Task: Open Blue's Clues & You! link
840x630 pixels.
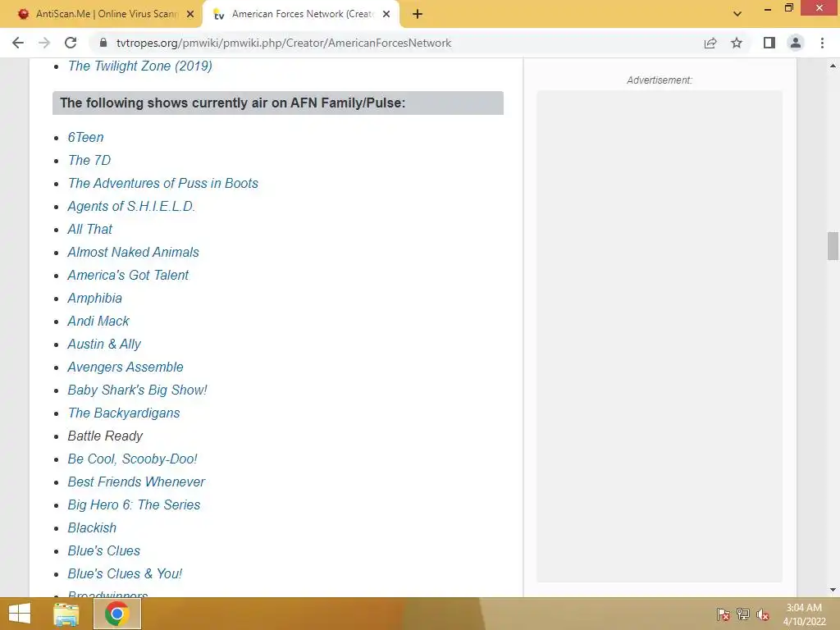Action: pos(125,575)
